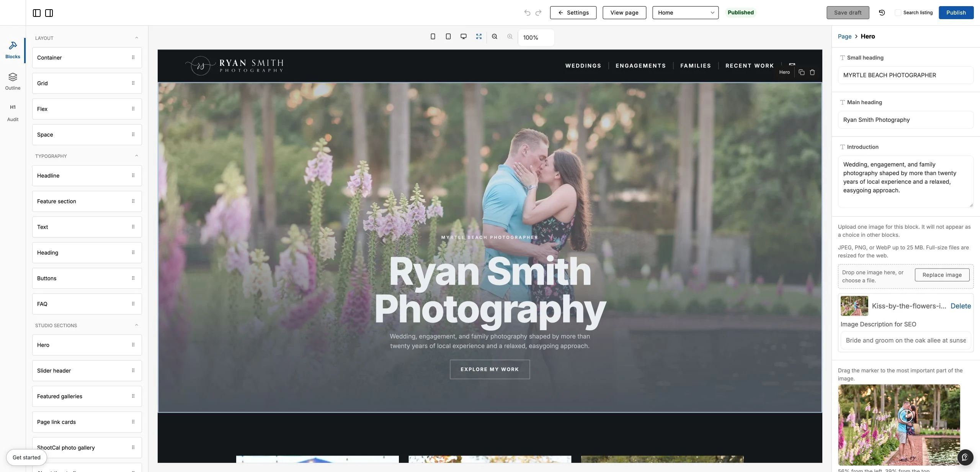The width and height of the screenshot is (980, 472).
Task: Switch to mobile preview icon
Action: click(x=433, y=36)
